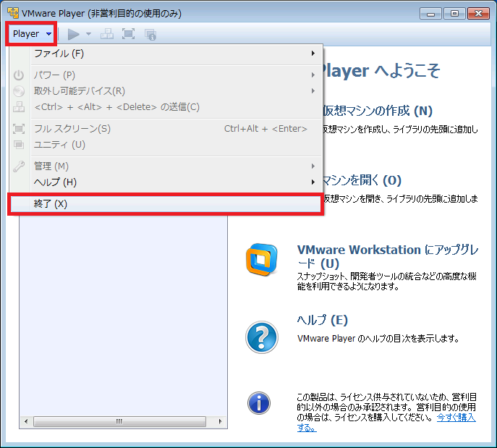Open the Player dropdown menu button
Screen dimensions: 497x448
click(x=32, y=34)
